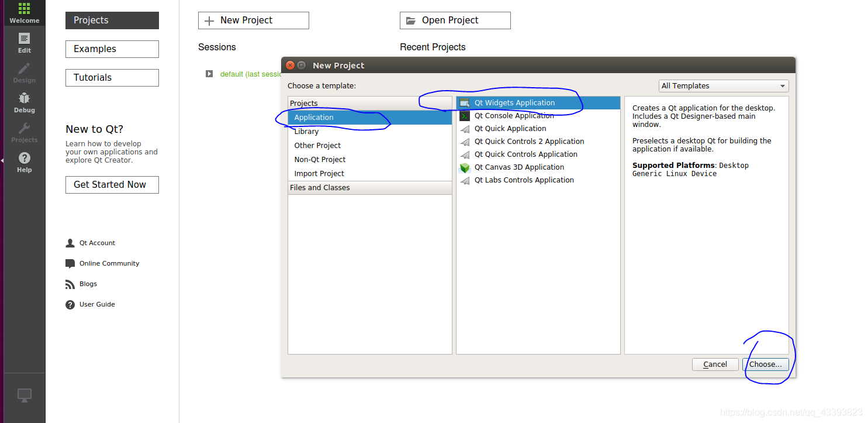This screenshot has height=423, width=868.
Task: Select the Tutorials welcome tab
Action: click(112, 78)
